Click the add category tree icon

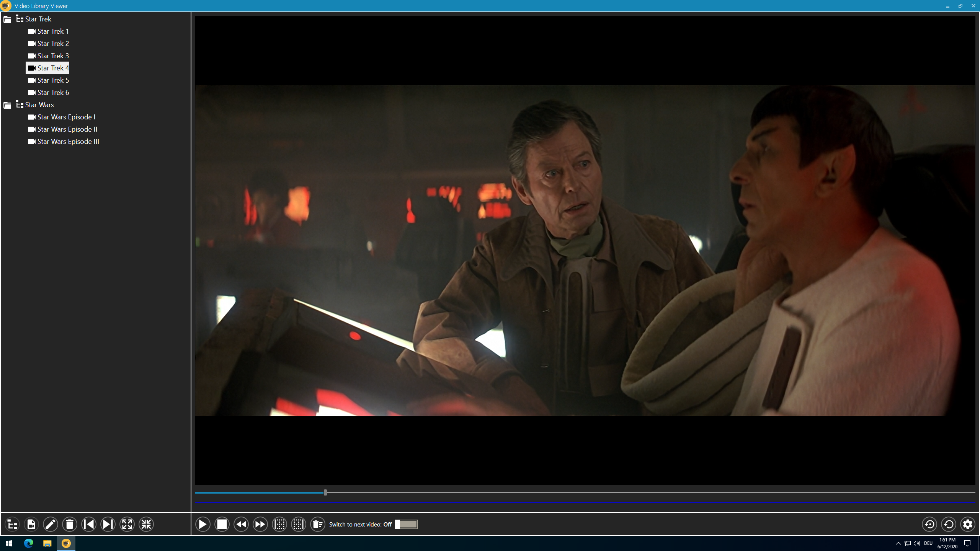pyautogui.click(x=12, y=524)
